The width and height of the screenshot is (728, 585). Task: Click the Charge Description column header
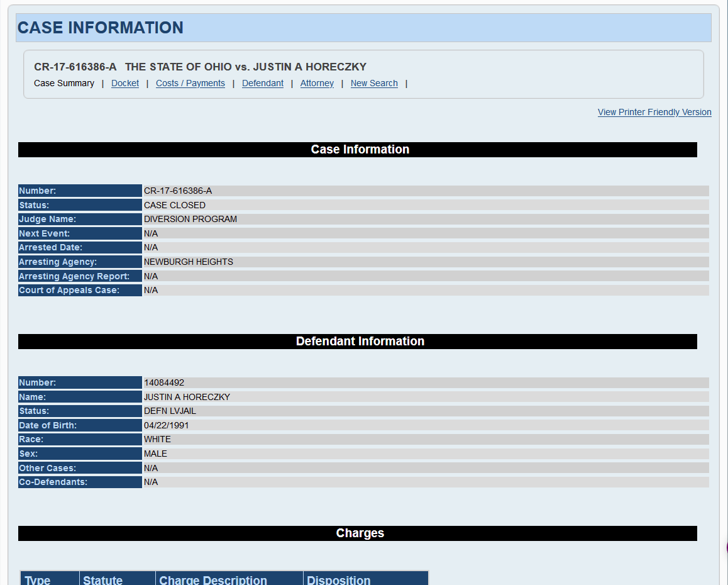[x=229, y=579]
